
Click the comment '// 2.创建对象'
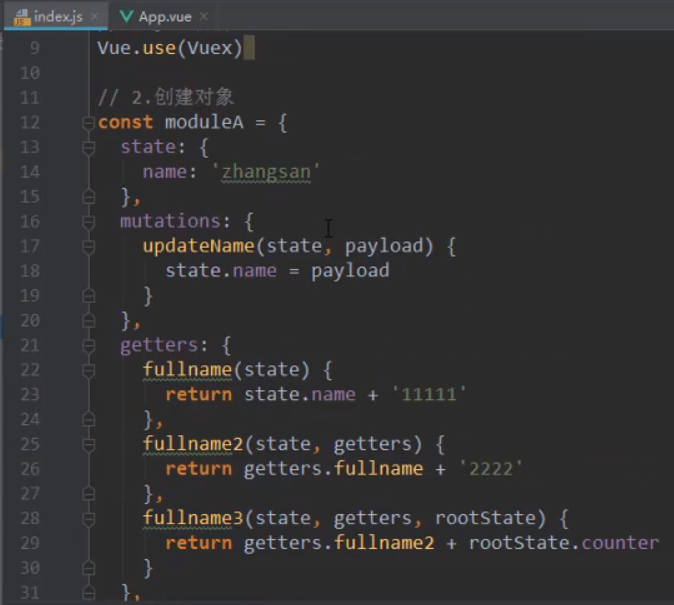(166, 97)
